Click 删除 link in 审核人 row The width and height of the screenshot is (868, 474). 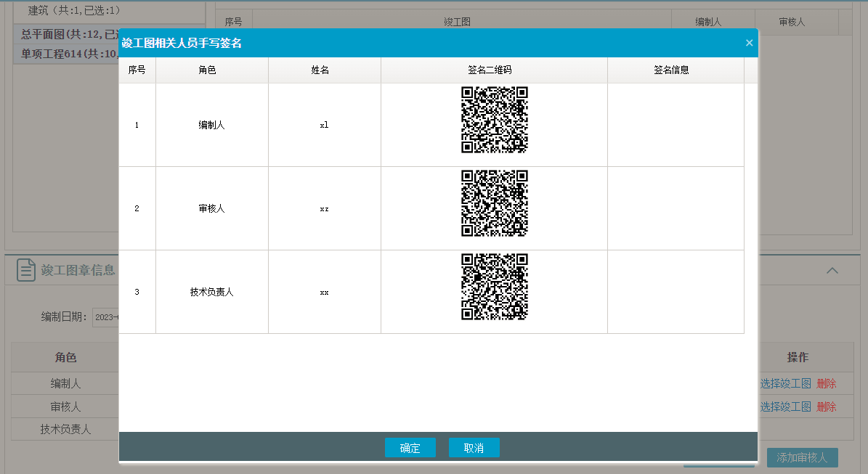[827, 406]
